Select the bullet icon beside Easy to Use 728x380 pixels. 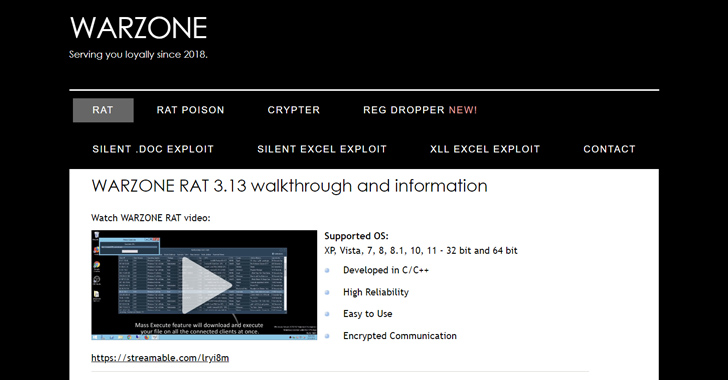[327, 314]
